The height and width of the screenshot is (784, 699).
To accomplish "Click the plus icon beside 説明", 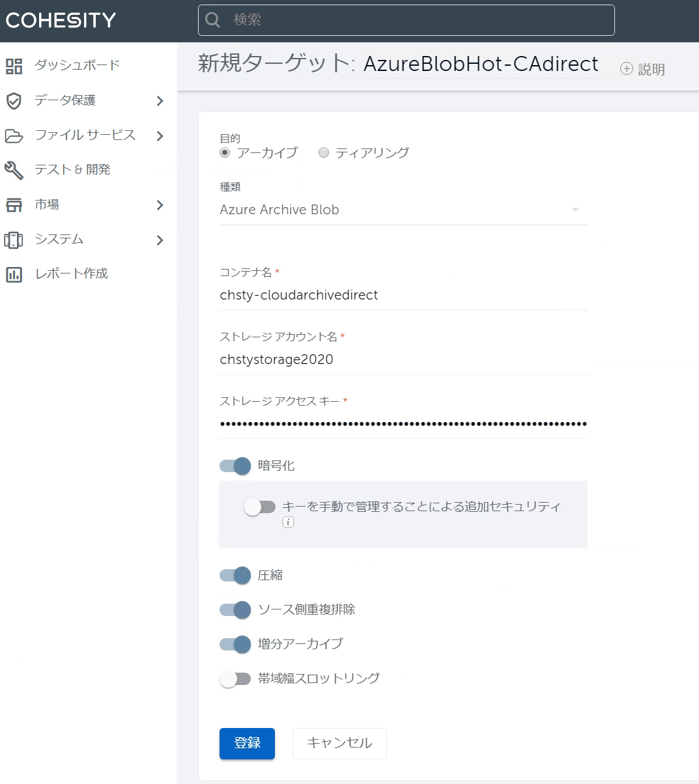I will coord(626,68).
